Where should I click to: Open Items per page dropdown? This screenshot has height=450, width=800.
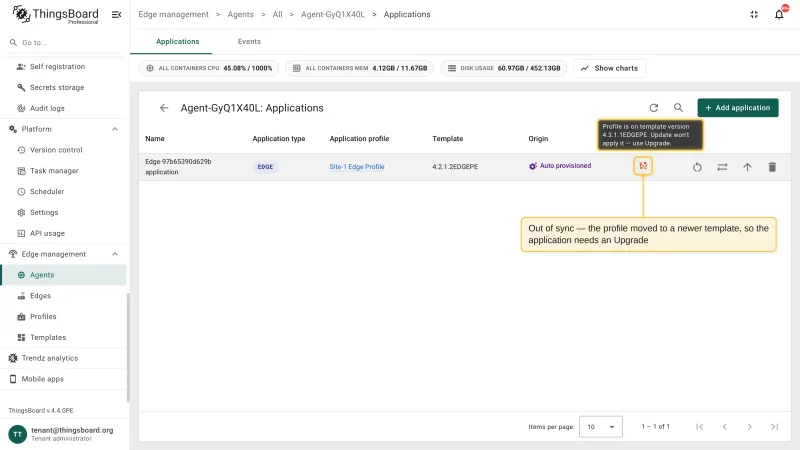pos(601,427)
